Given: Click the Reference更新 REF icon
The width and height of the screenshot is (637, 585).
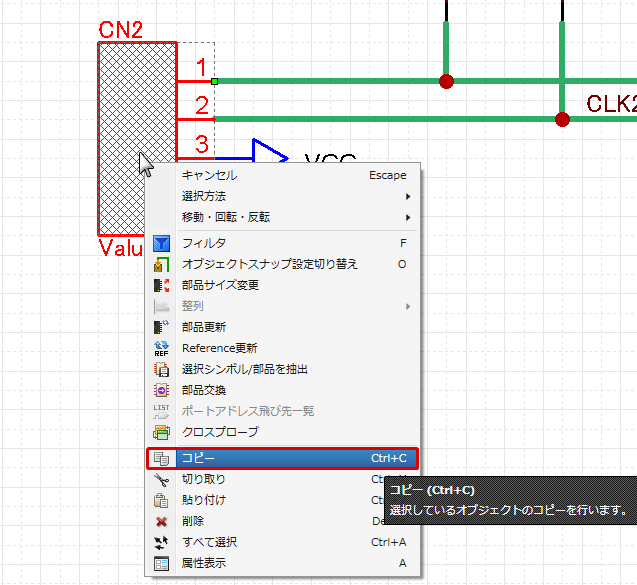Looking at the screenshot, I should click(x=161, y=348).
